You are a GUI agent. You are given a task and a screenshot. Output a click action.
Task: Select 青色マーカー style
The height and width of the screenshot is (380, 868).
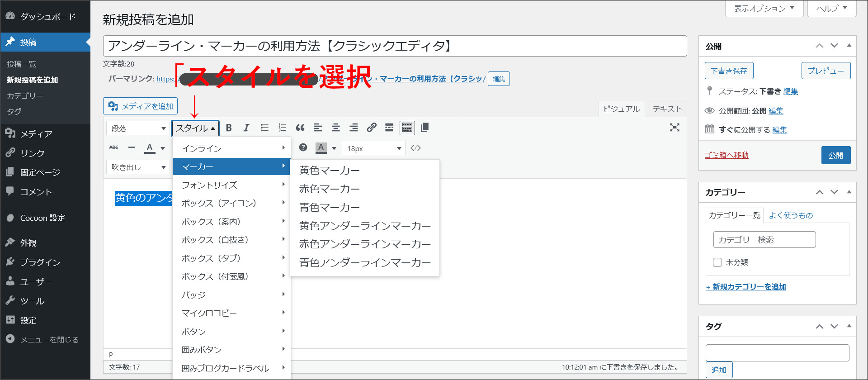(x=365, y=207)
